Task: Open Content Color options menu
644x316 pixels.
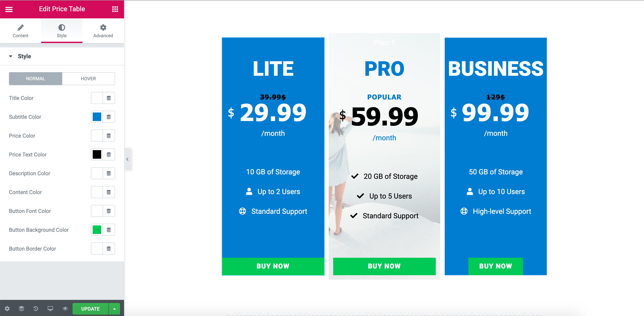Action: pyautogui.click(x=109, y=192)
